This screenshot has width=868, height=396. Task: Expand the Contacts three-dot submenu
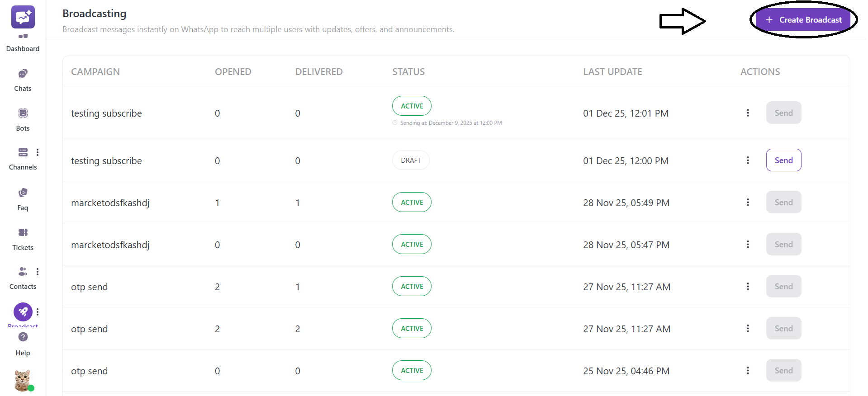coord(38,272)
